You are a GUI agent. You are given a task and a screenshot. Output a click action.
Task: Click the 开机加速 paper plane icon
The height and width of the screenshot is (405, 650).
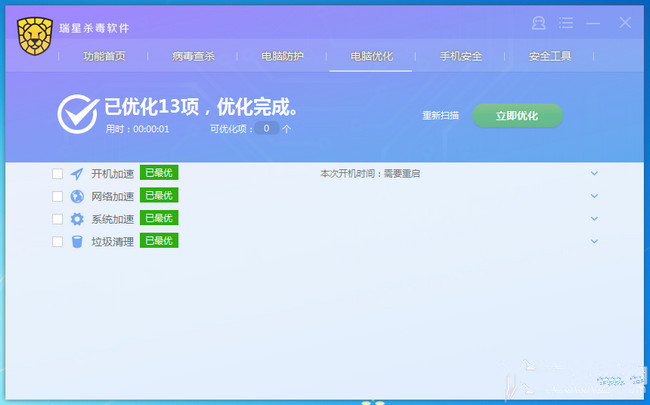pyautogui.click(x=77, y=173)
